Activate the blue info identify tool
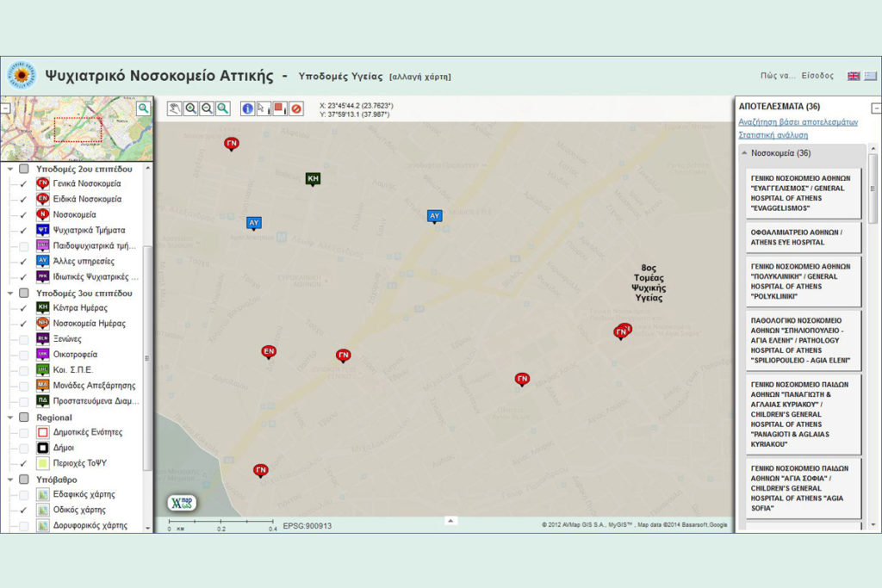Screen dimensions: 882x588 (248, 108)
